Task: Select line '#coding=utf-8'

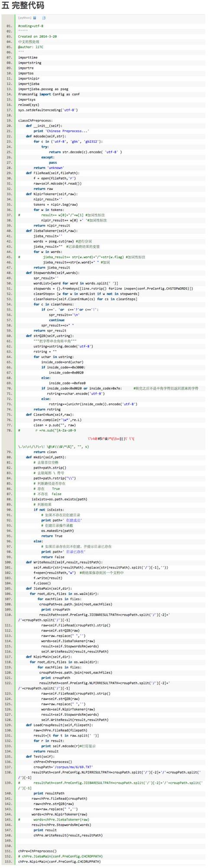Action: click(31, 26)
